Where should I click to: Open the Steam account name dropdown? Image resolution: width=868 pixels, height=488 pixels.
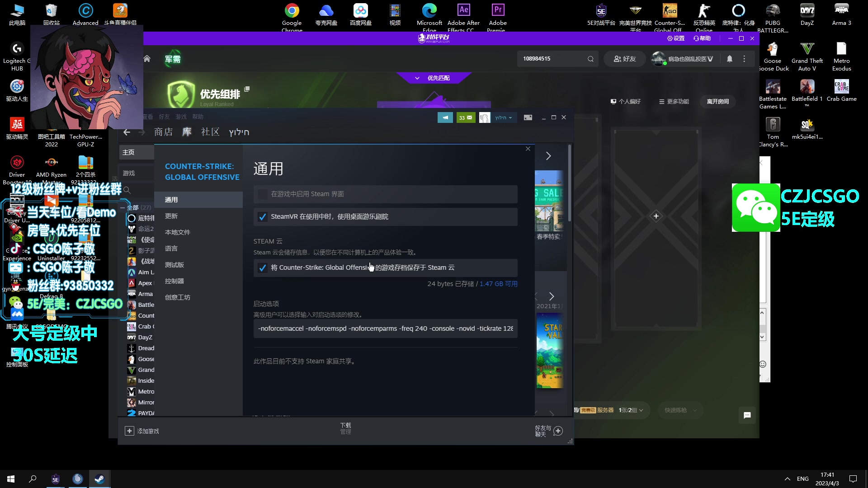click(503, 117)
